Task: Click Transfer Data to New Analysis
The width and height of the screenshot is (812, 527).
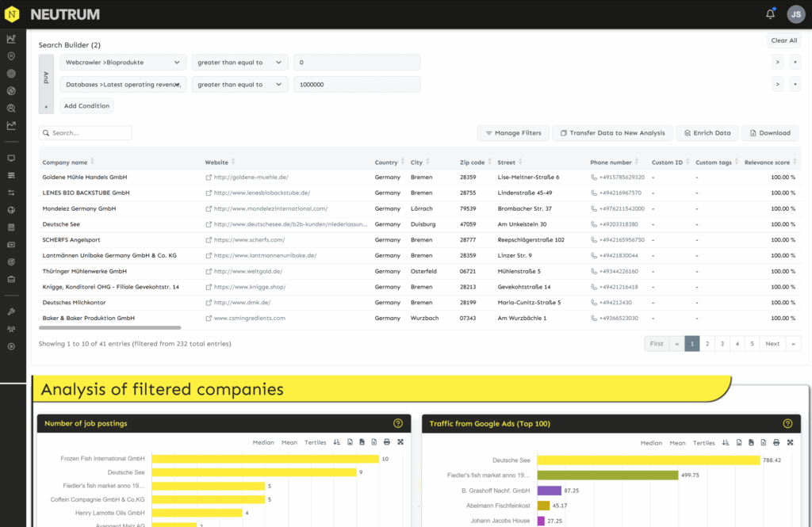Action: [612, 133]
